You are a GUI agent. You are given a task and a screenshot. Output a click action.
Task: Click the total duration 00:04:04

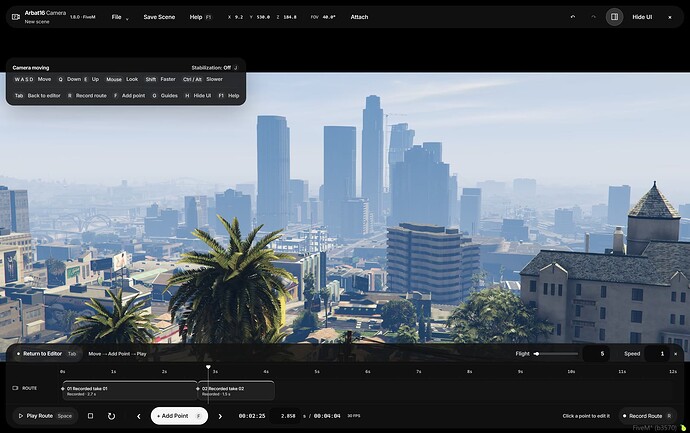[x=327, y=416]
